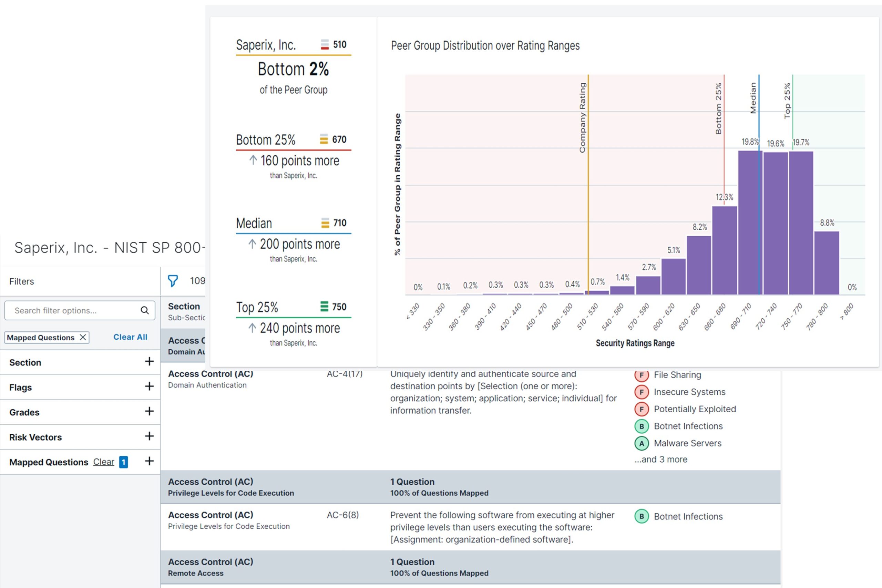This screenshot has height=588, width=882.
Task: Expand the Risk Vectors filter group
Action: click(x=149, y=436)
